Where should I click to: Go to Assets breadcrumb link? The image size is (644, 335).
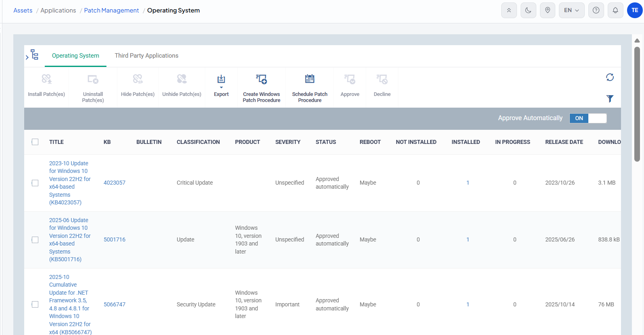click(x=23, y=10)
